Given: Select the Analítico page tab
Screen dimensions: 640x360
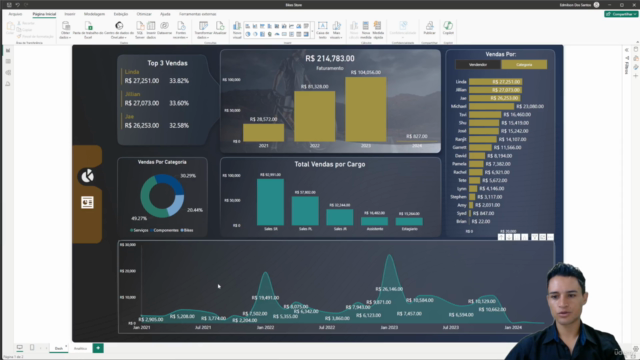Looking at the screenshot, I should click(x=80, y=348).
